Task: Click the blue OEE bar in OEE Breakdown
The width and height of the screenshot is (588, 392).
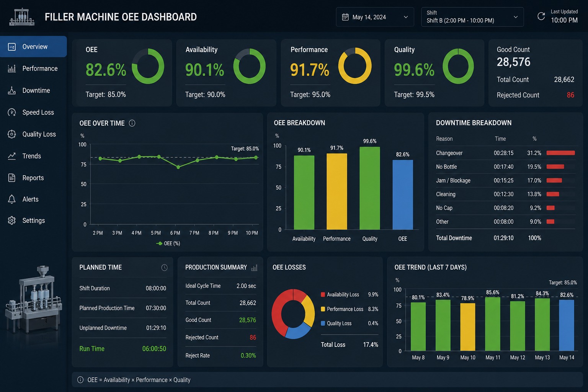Action: 403,194
